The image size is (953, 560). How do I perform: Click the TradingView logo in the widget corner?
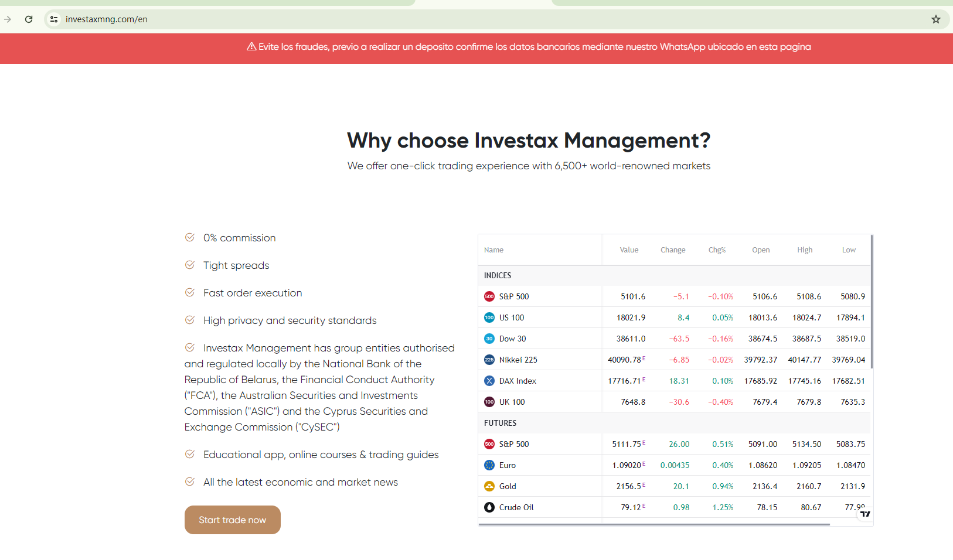[866, 514]
